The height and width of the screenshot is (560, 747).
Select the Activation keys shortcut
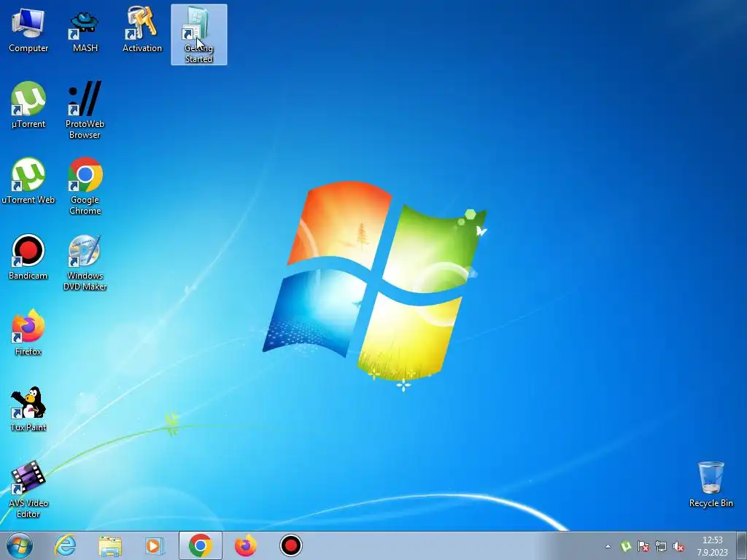pyautogui.click(x=142, y=30)
